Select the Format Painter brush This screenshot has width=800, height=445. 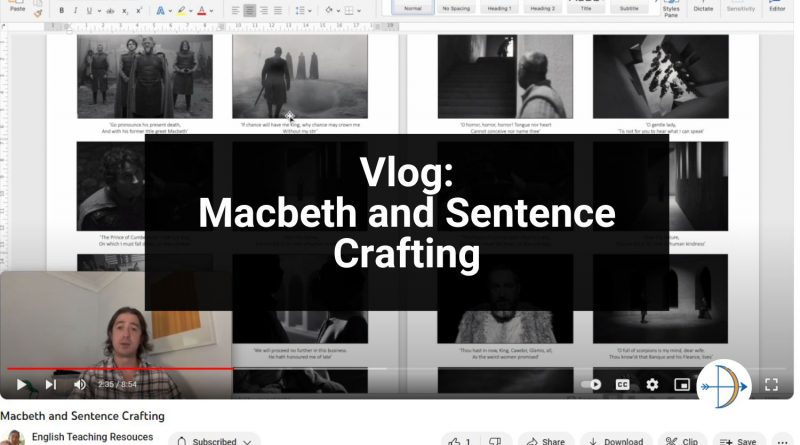click(x=38, y=14)
